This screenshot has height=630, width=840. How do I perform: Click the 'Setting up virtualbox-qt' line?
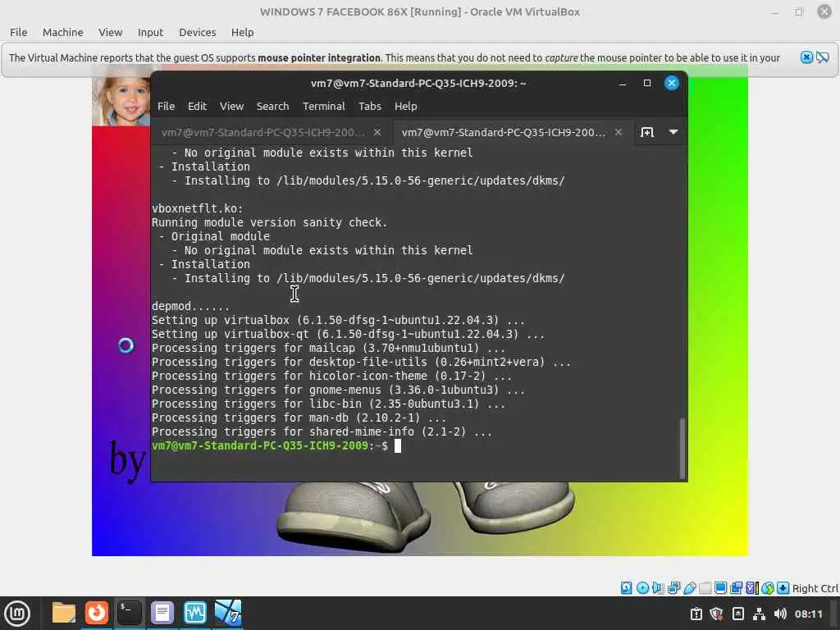348,335
